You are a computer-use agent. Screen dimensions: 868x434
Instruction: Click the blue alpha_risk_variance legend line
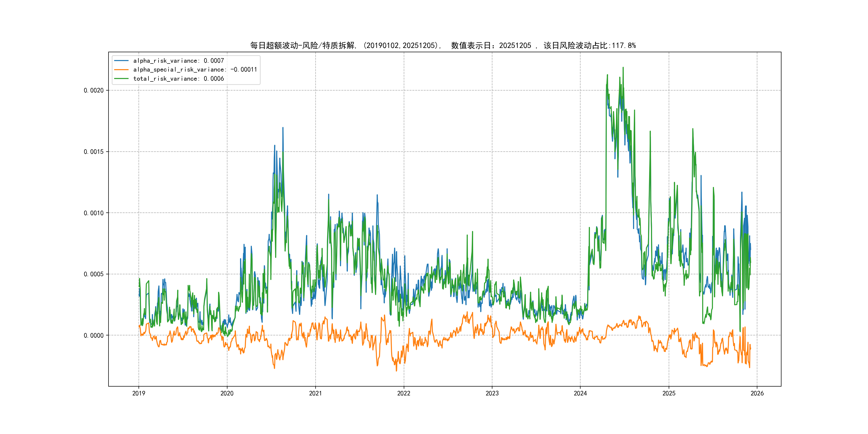[x=121, y=61]
